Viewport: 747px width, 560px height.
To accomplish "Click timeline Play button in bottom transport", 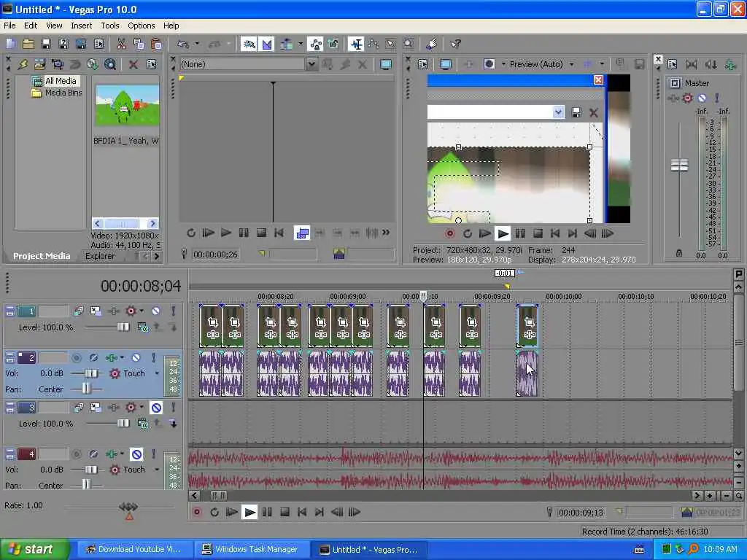I will (249, 512).
